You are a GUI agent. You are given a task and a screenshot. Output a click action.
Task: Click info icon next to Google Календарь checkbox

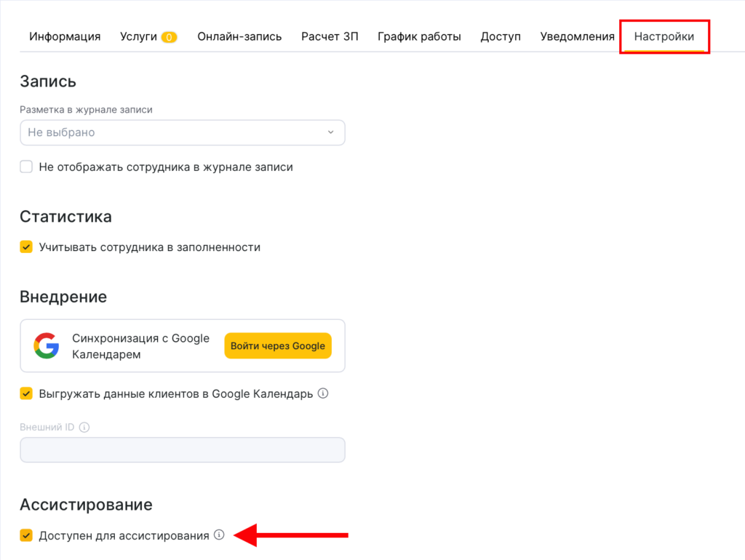(324, 393)
